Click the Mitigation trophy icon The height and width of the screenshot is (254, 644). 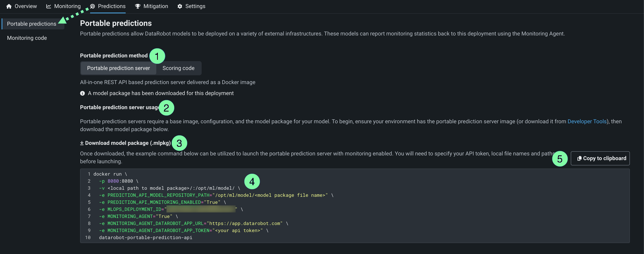pos(137,6)
